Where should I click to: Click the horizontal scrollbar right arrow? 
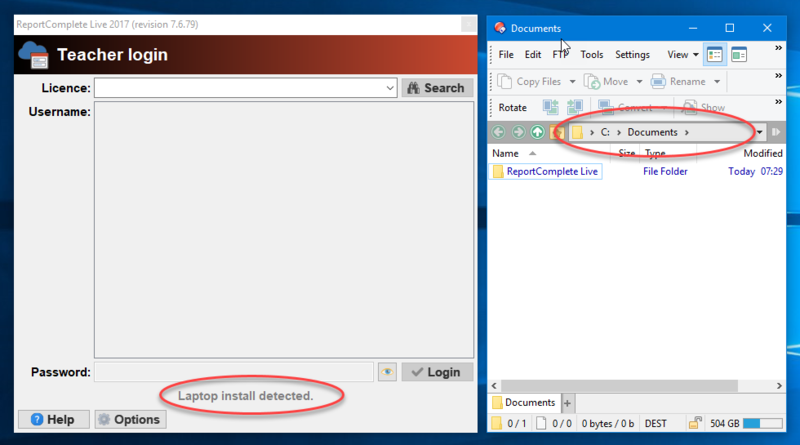pos(779,386)
